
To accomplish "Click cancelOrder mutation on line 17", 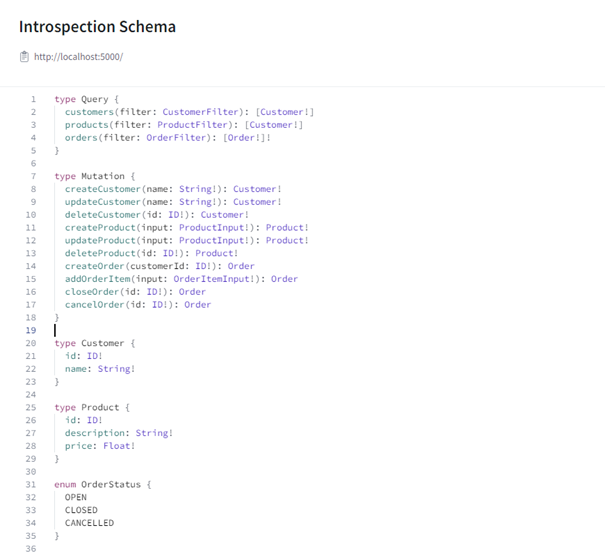I will click(95, 305).
